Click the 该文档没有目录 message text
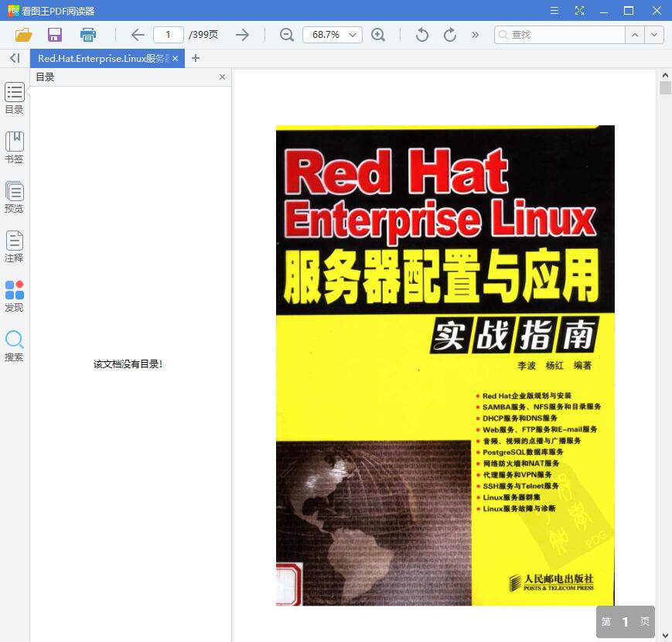This screenshot has height=642, width=672. [128, 364]
